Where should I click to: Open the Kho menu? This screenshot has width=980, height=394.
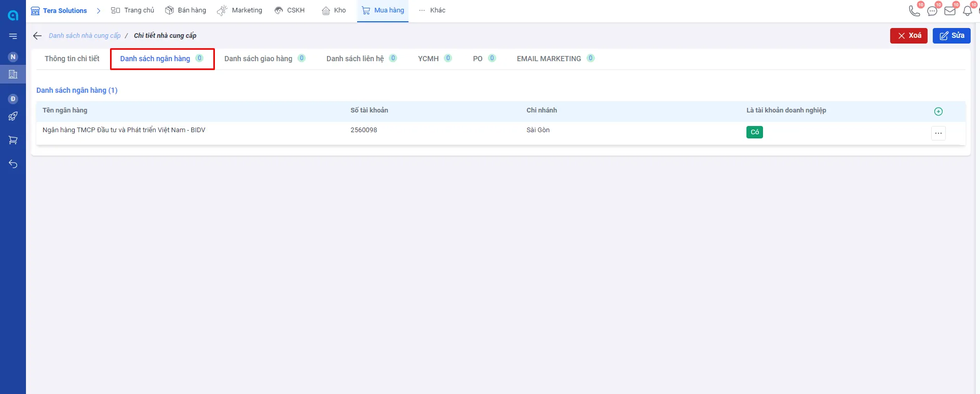334,10
